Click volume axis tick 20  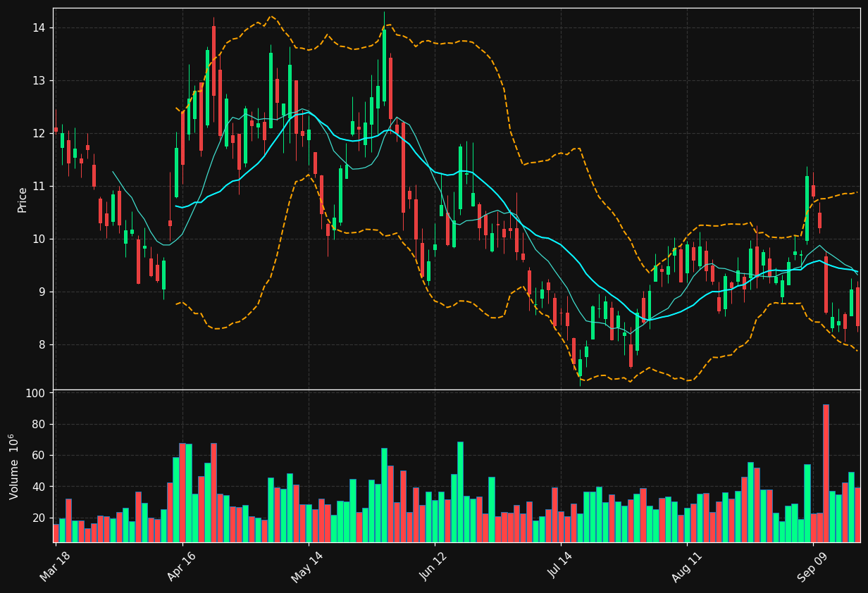[x=39, y=518]
